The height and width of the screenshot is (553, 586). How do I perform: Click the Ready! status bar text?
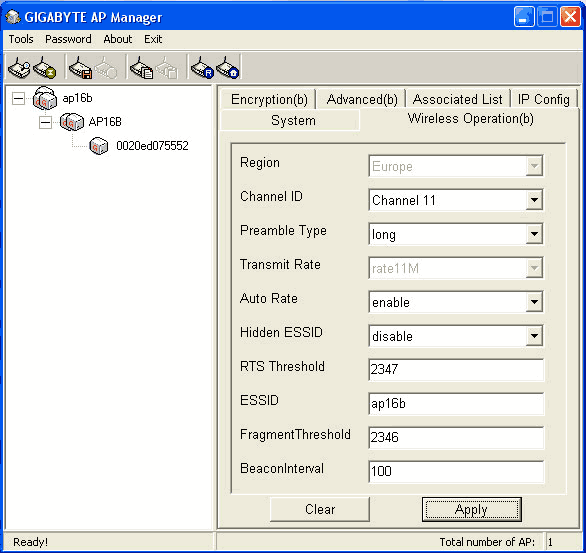30,542
